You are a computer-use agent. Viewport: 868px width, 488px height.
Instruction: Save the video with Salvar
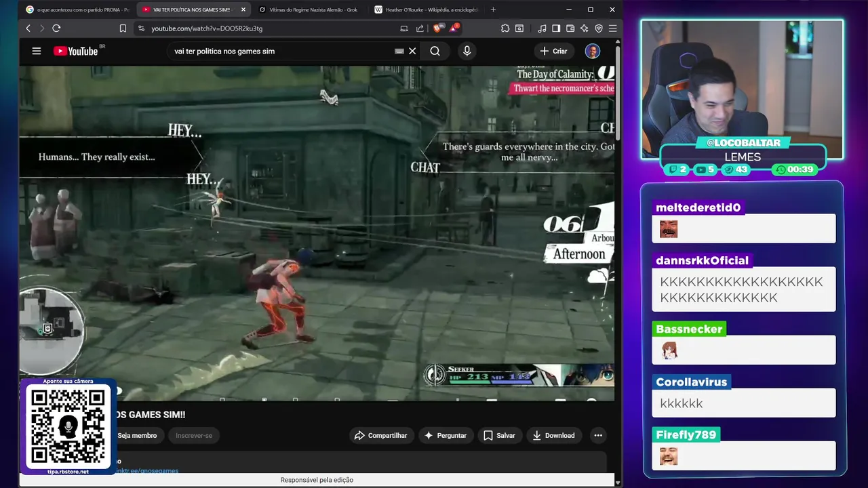tap(499, 435)
